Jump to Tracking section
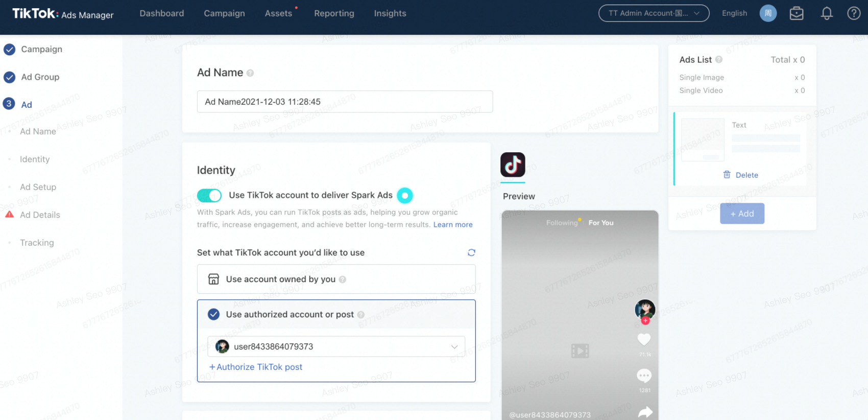 pos(37,243)
